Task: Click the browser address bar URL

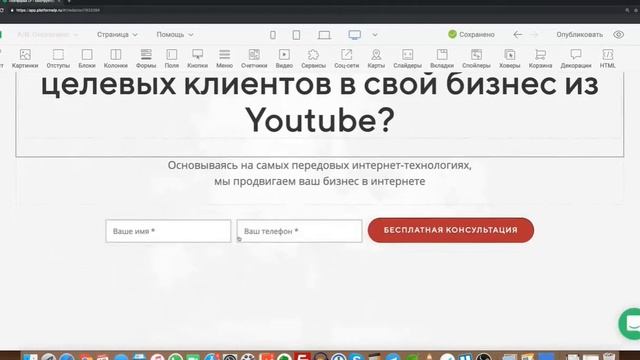Action: click(58, 10)
